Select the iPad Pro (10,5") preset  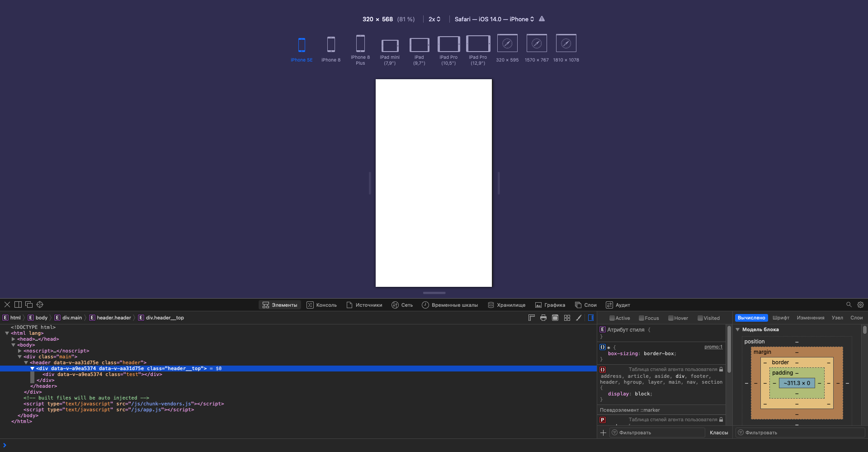(448, 51)
